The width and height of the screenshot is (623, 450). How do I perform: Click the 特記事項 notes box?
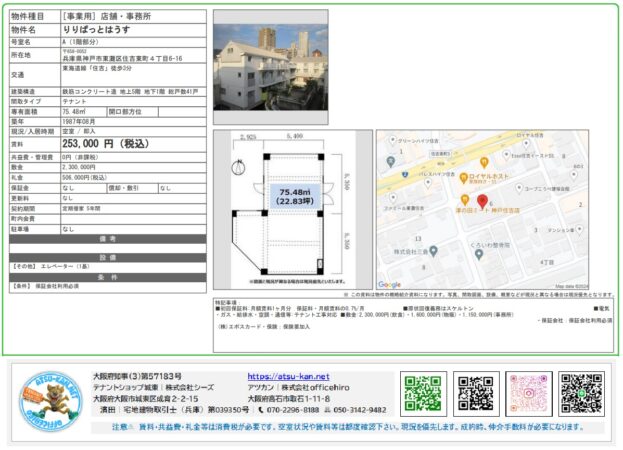click(413, 325)
